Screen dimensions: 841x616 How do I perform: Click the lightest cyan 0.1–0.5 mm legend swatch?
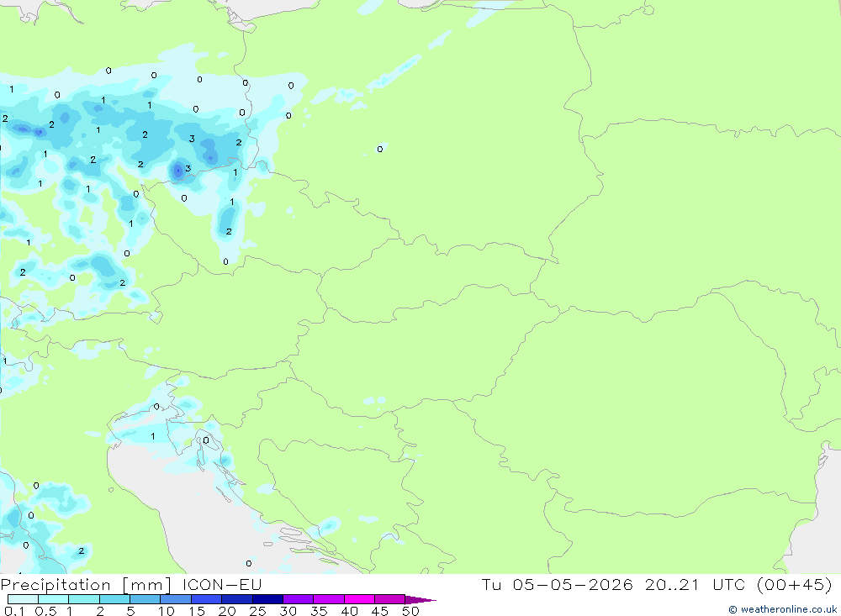click(23, 599)
